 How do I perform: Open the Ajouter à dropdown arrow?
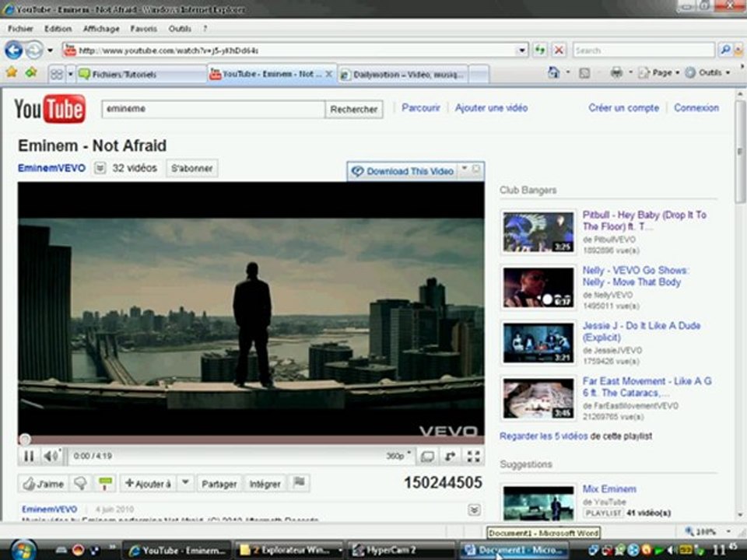click(185, 483)
